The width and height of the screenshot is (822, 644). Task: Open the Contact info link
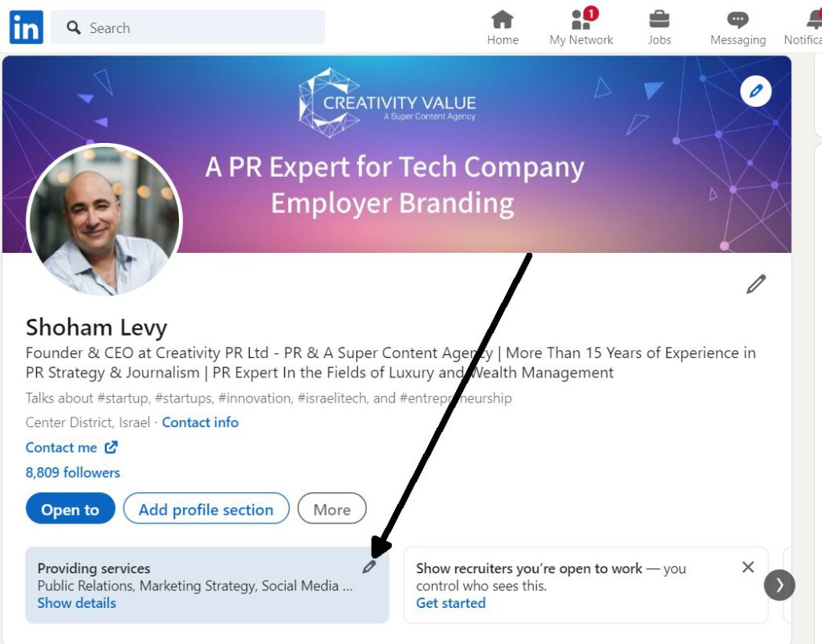coord(200,422)
